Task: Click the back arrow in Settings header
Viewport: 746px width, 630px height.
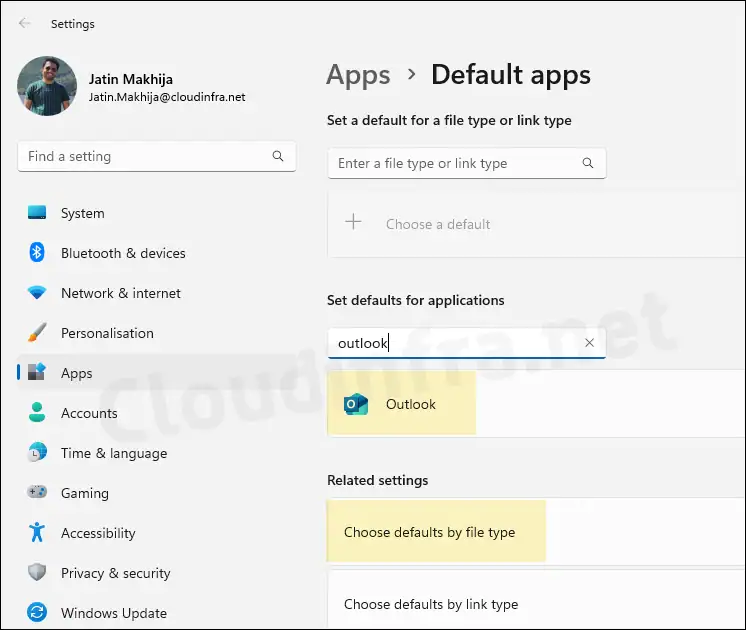Action: (24, 23)
